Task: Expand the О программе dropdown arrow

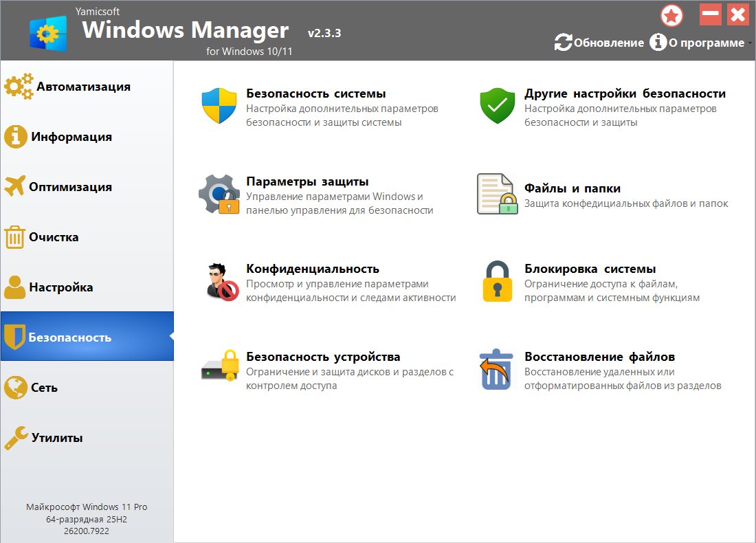Action: 750,43
